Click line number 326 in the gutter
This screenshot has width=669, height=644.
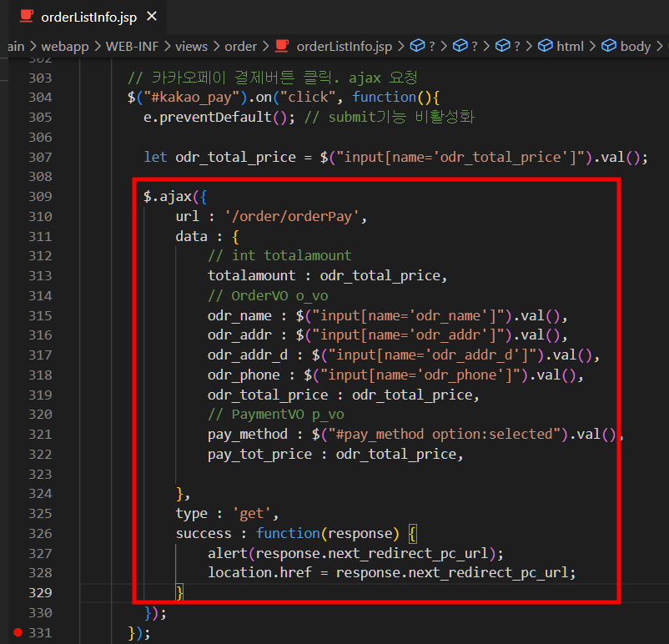[40, 533]
